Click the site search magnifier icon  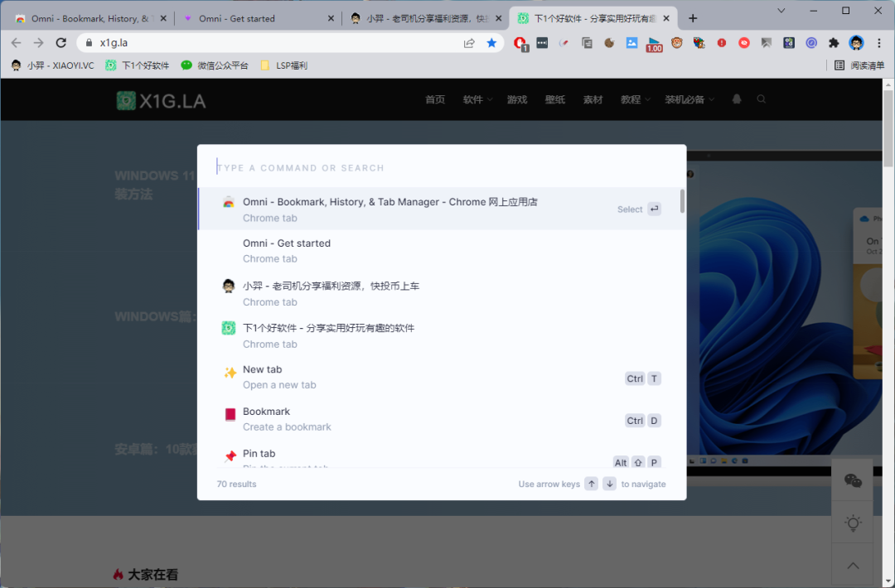(x=762, y=99)
